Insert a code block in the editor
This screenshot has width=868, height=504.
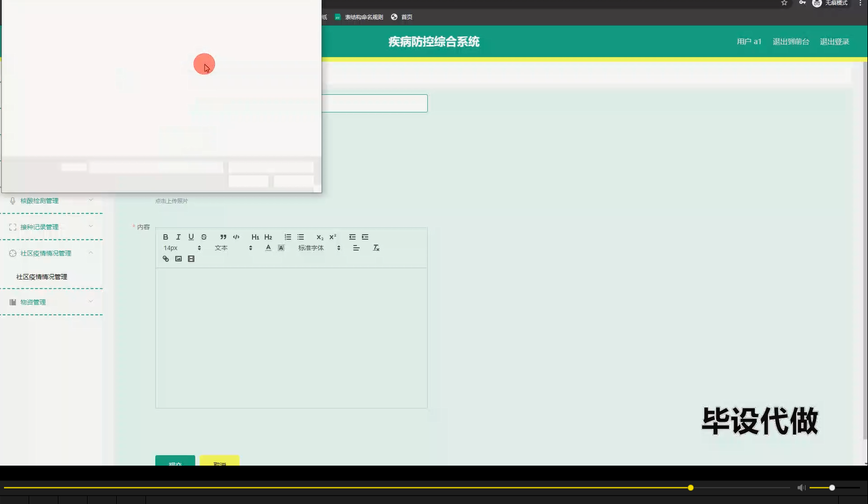[236, 237]
